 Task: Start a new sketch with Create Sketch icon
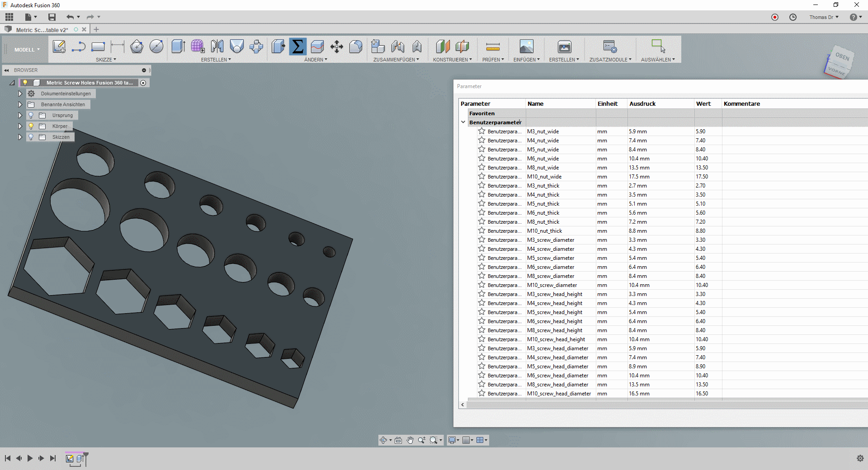pyautogui.click(x=59, y=47)
